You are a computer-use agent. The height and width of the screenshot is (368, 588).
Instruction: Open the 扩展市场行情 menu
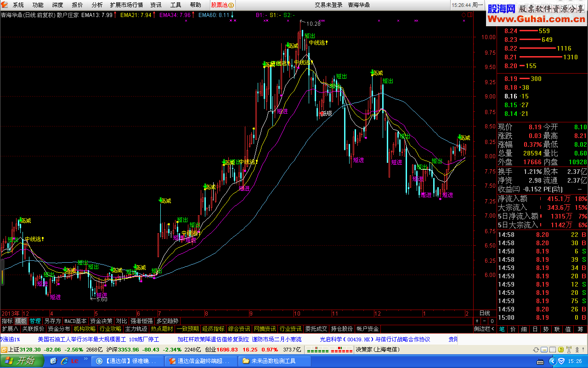(126, 5)
